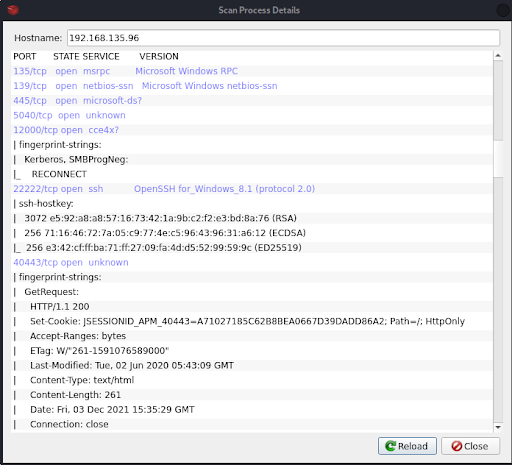Click the green reload arrow icon

390,446
